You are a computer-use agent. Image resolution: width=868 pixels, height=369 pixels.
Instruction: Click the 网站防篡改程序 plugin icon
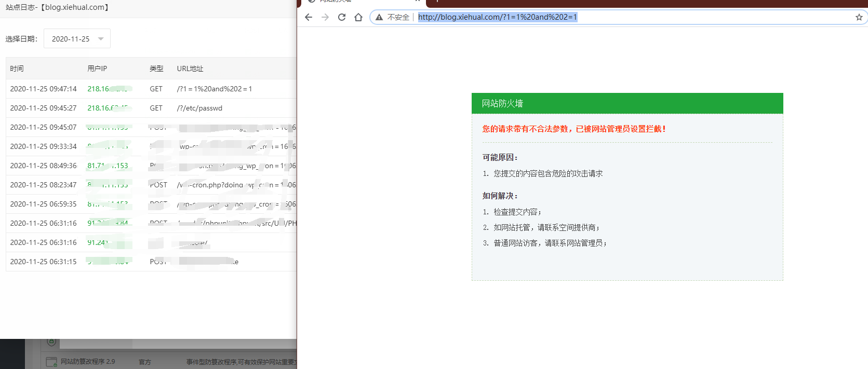[51, 362]
